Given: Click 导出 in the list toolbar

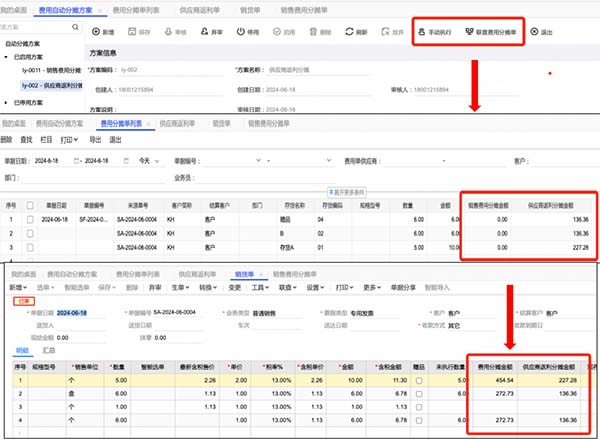Looking at the screenshot, I should tap(95, 141).
